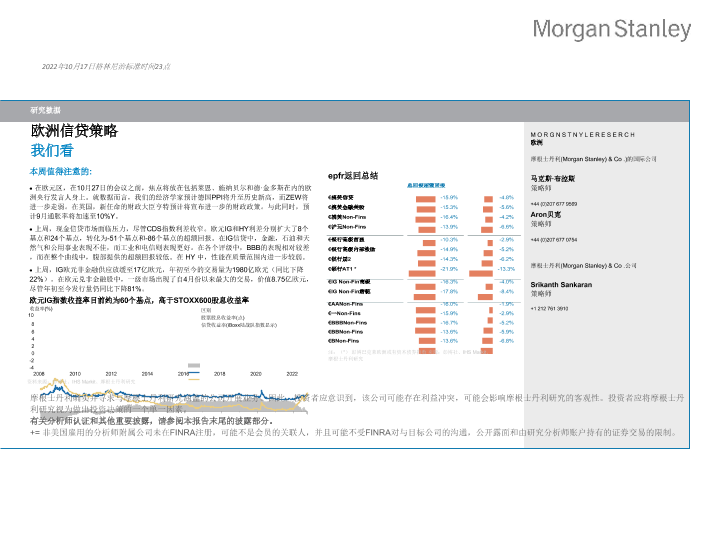Image resolution: width=720 pixels, height=540 pixels.
Task: Click the 欧洲信贷策略 report title
Action: [75, 131]
